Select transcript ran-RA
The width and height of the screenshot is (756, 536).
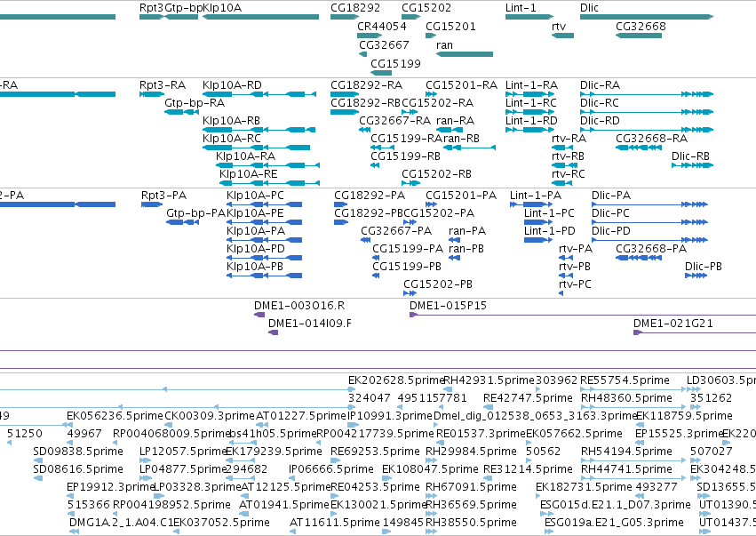(x=450, y=130)
